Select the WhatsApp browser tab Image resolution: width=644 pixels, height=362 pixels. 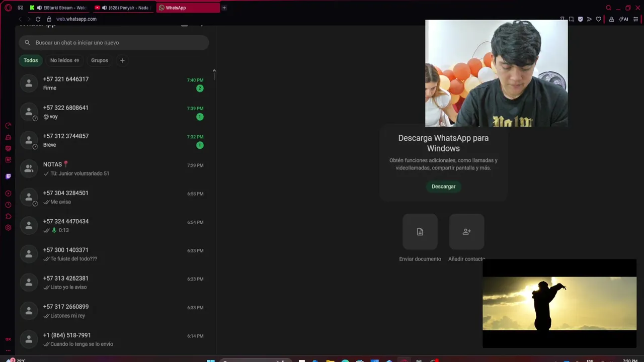click(188, 8)
